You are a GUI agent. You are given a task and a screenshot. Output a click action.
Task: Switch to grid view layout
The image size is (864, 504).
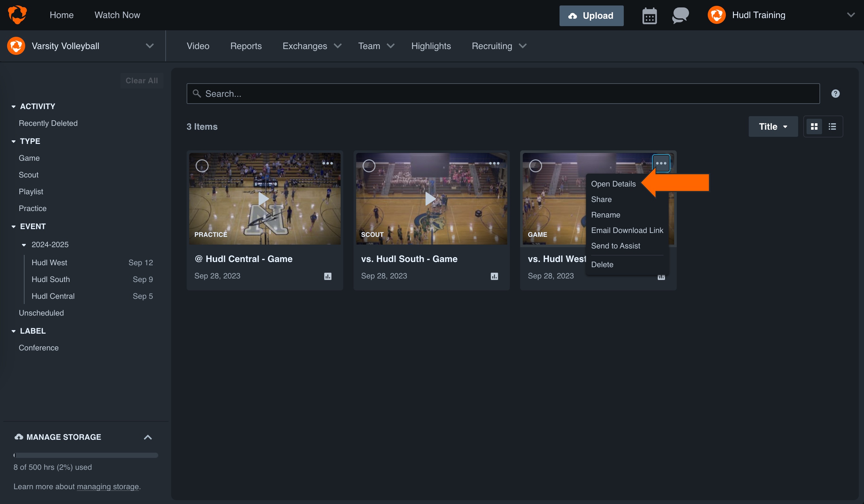[x=814, y=126]
